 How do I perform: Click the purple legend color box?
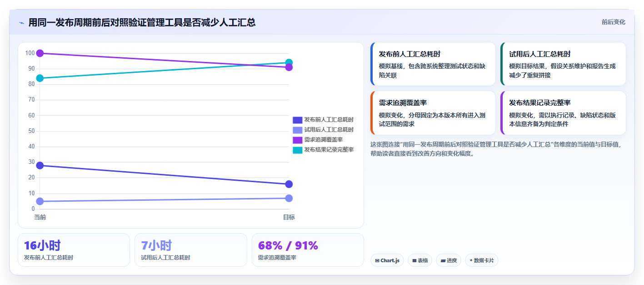(298, 140)
